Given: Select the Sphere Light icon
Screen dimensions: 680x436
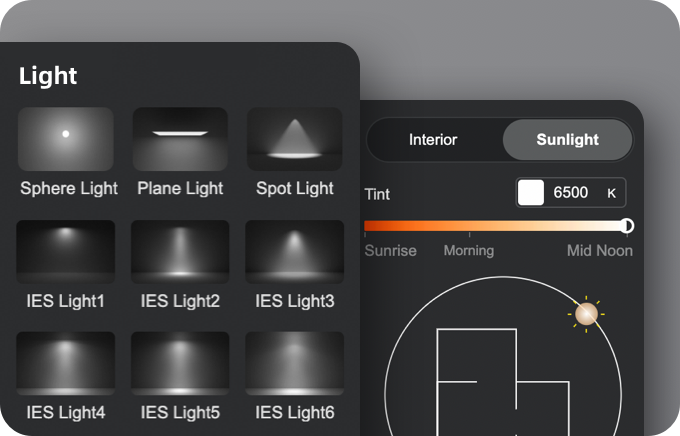Looking at the screenshot, I should 66,140.
